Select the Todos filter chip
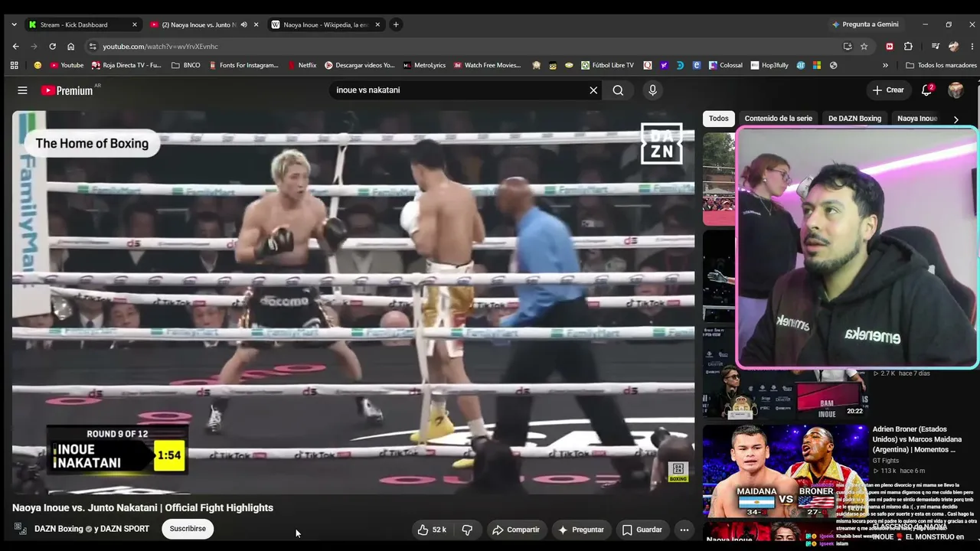This screenshot has width=980, height=551. (x=719, y=119)
